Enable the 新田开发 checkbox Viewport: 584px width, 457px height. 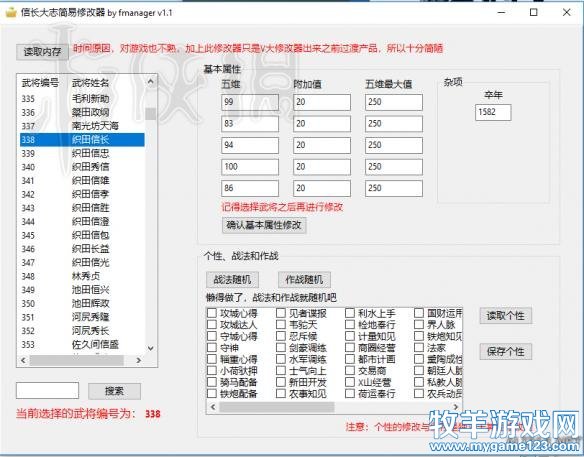click(x=281, y=382)
